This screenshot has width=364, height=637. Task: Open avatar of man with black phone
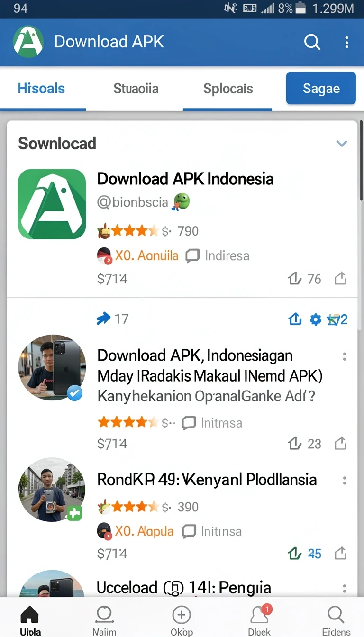point(52,368)
